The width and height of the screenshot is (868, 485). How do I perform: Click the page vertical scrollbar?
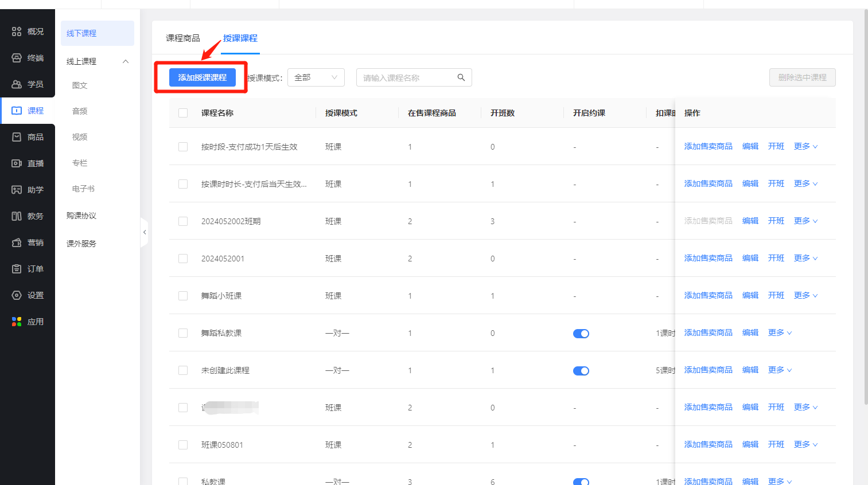(x=866, y=206)
